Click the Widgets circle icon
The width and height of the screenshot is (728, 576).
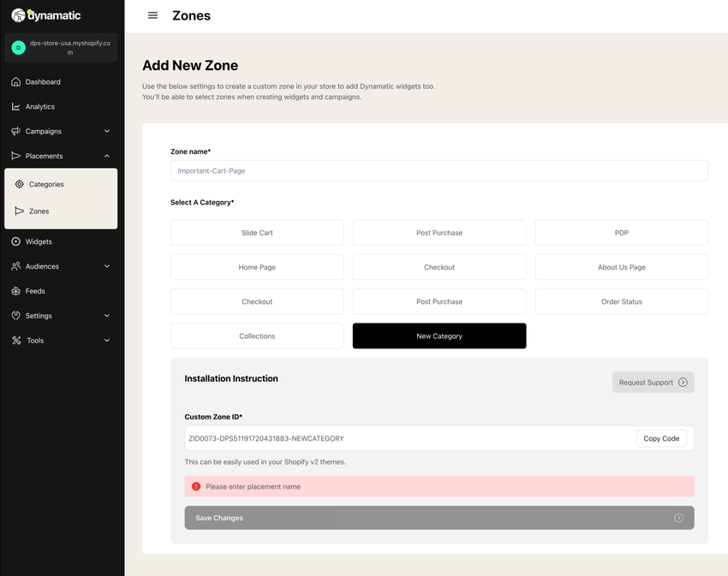[15, 241]
